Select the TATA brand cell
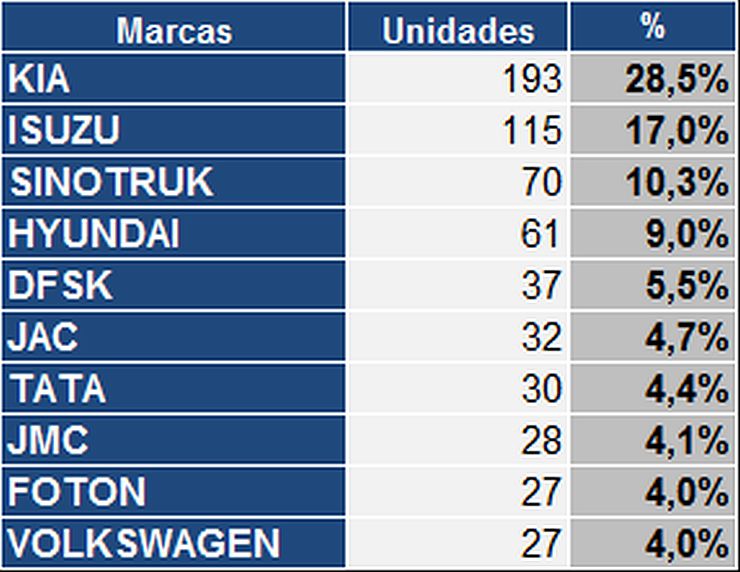Image resolution: width=740 pixels, height=572 pixels. click(174, 389)
